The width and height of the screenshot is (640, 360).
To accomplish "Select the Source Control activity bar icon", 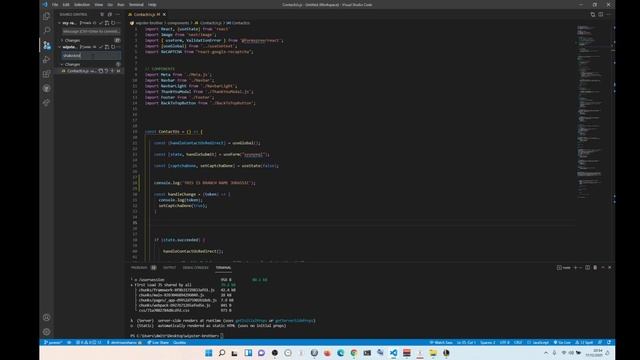I will tap(47, 45).
